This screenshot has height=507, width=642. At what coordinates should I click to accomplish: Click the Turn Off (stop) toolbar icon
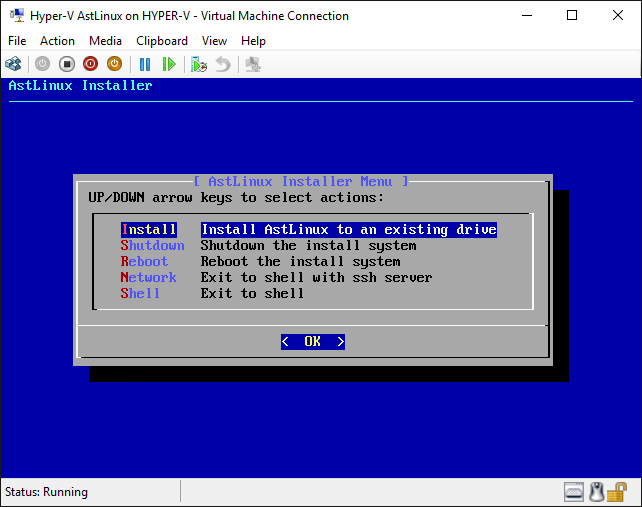point(67,64)
